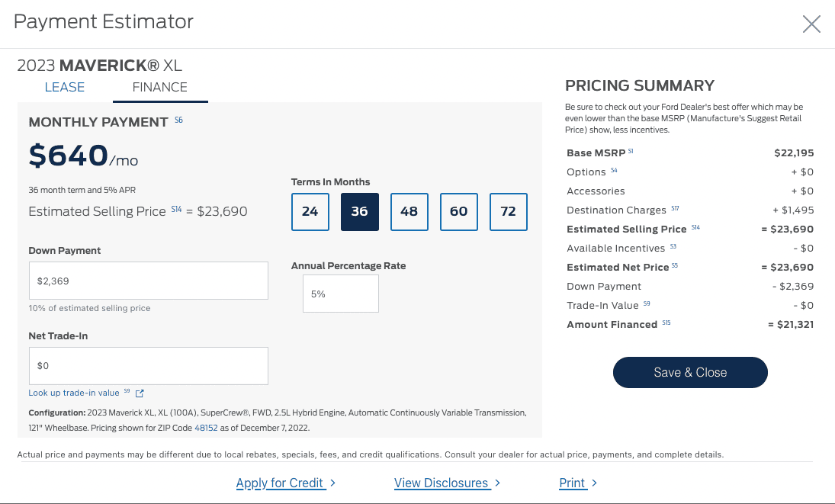This screenshot has height=504, width=835.
Task: Click the Base MSRP value $22,195
Action: tap(794, 153)
